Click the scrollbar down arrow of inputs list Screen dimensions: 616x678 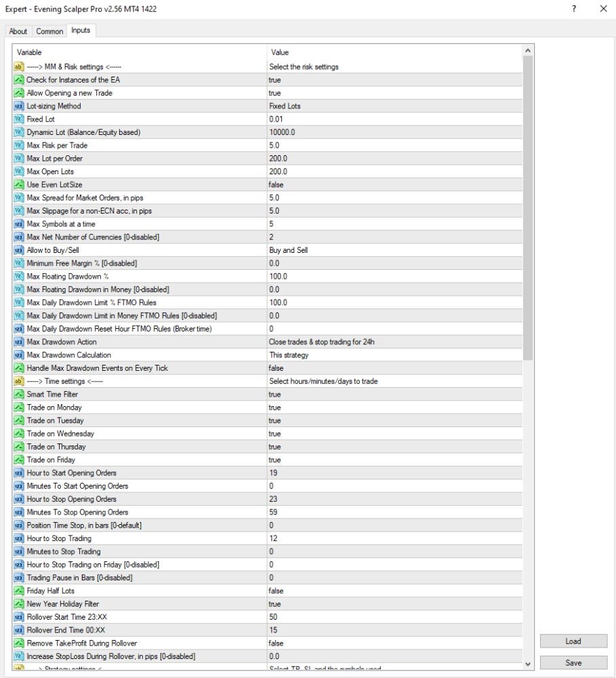(527, 664)
